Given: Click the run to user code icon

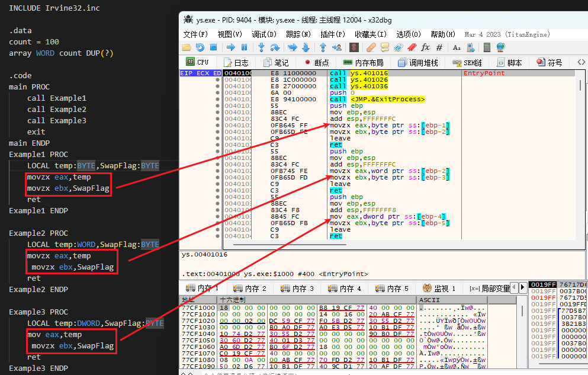Looking at the screenshot, I should pos(337,47).
